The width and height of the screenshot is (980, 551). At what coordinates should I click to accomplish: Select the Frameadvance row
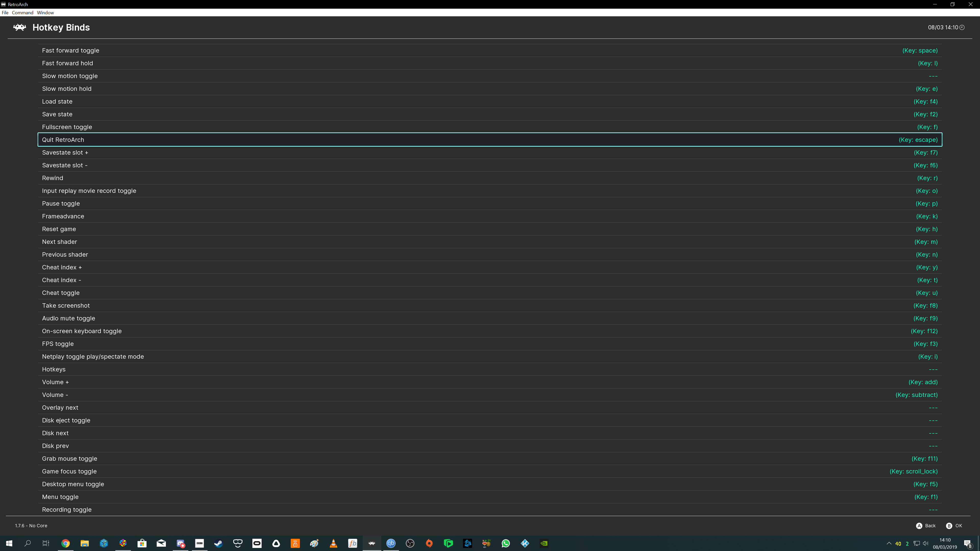pos(490,216)
